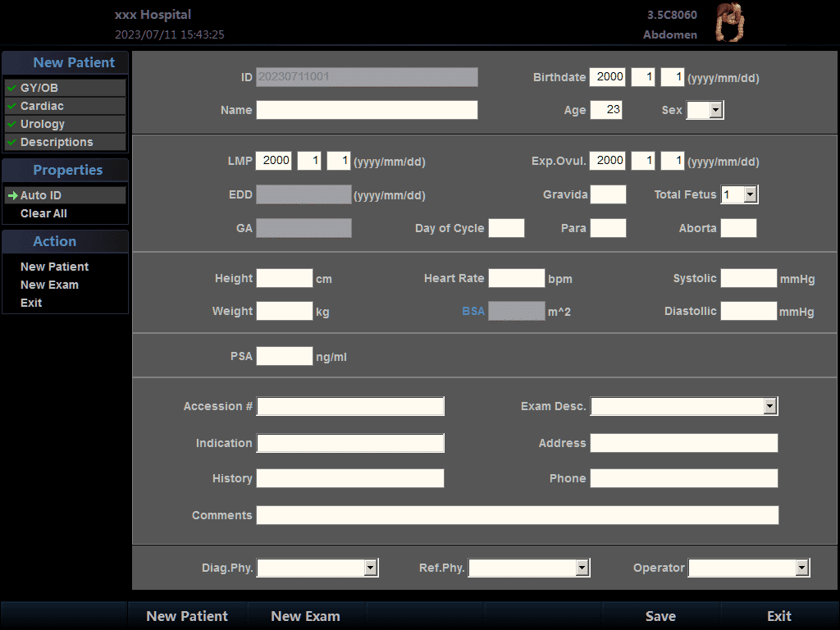Click Clear All in Properties panel
The width and height of the screenshot is (840, 630).
pyautogui.click(x=43, y=213)
